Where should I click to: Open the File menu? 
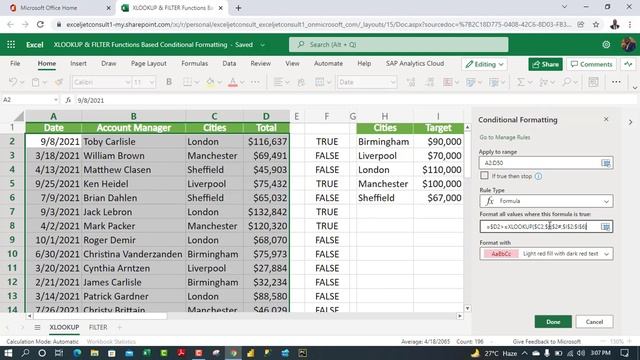tap(15, 64)
